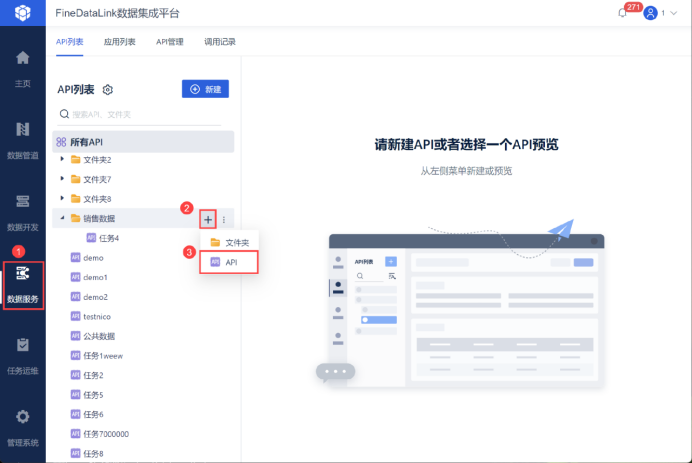The width and height of the screenshot is (692, 463).
Task: Click the API icon of demo
Action: point(75,257)
